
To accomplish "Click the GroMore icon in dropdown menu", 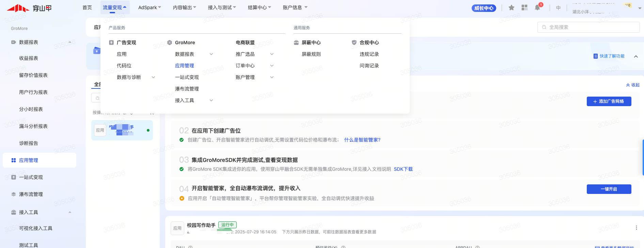I will tap(170, 43).
